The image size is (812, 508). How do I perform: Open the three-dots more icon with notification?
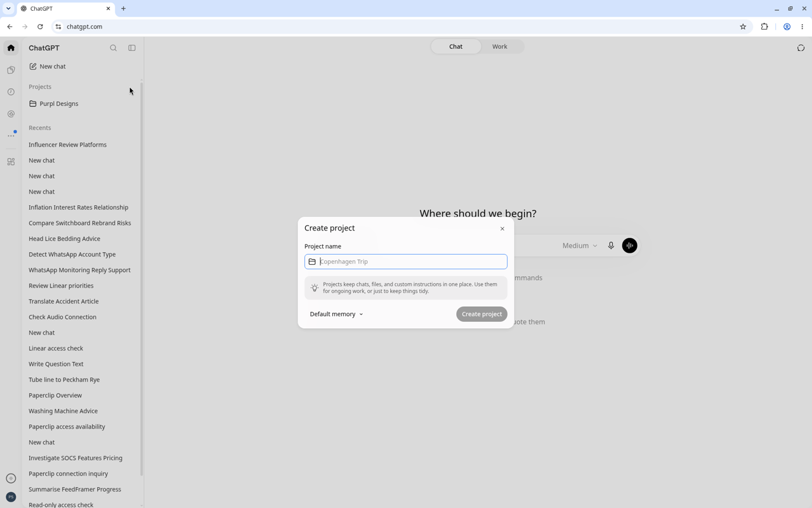(11, 135)
